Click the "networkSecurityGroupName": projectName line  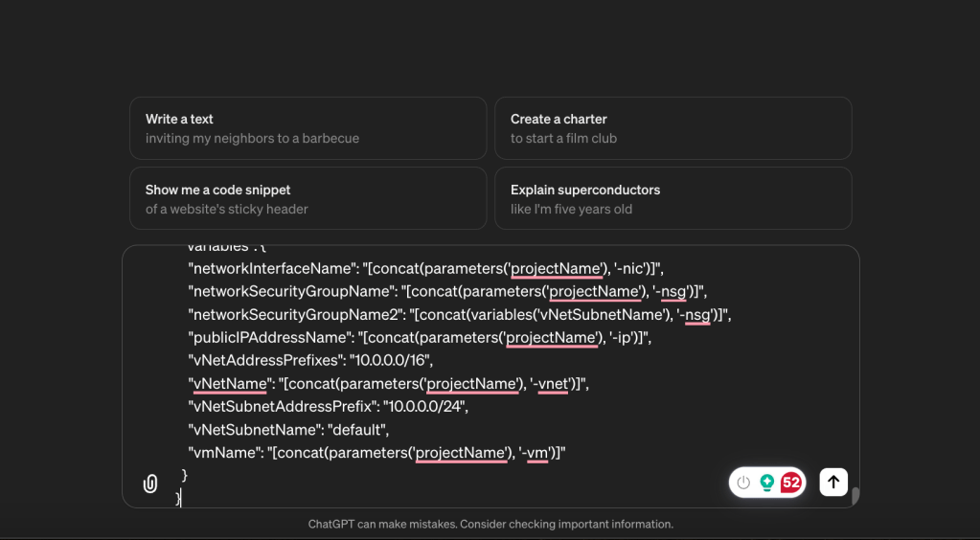click(x=447, y=292)
